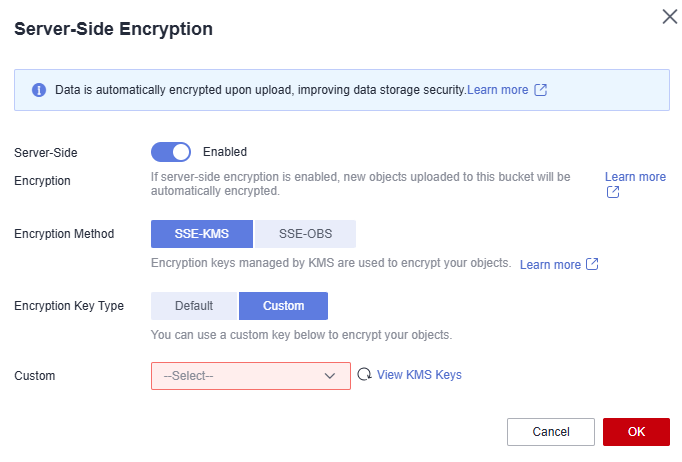
Task: Close the Server-Side Encryption dialog
Action: pos(670,17)
